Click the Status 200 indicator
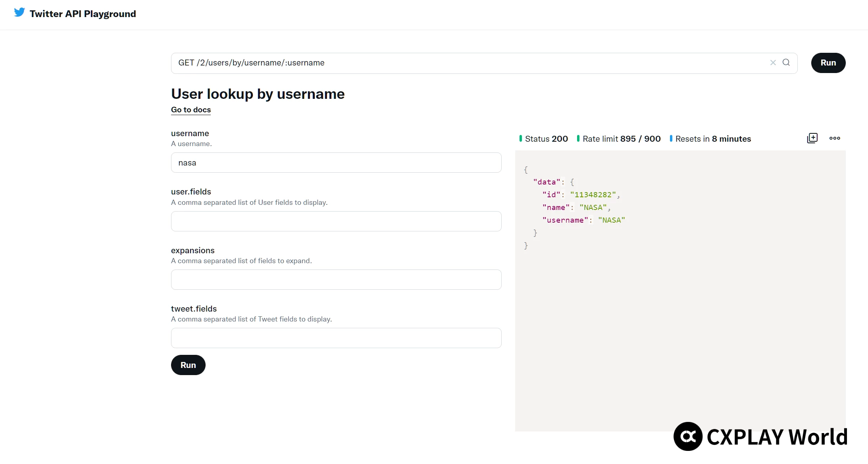Screen dimensions: 868x464 543,139
